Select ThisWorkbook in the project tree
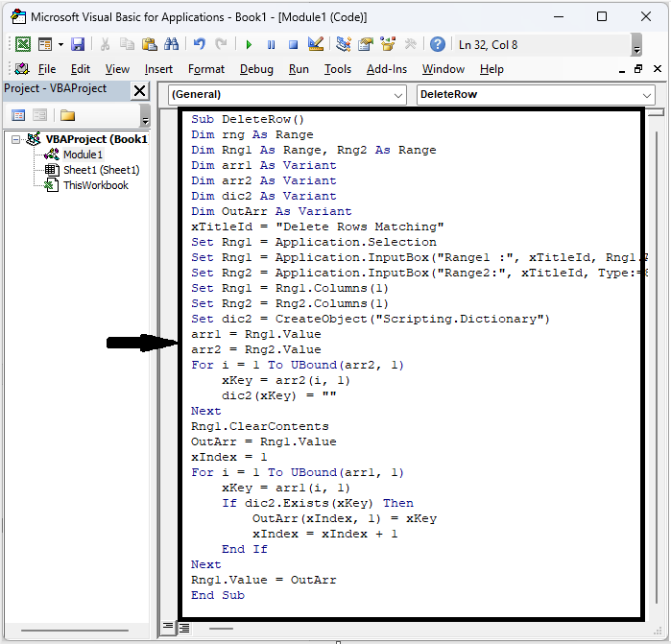 [95, 185]
